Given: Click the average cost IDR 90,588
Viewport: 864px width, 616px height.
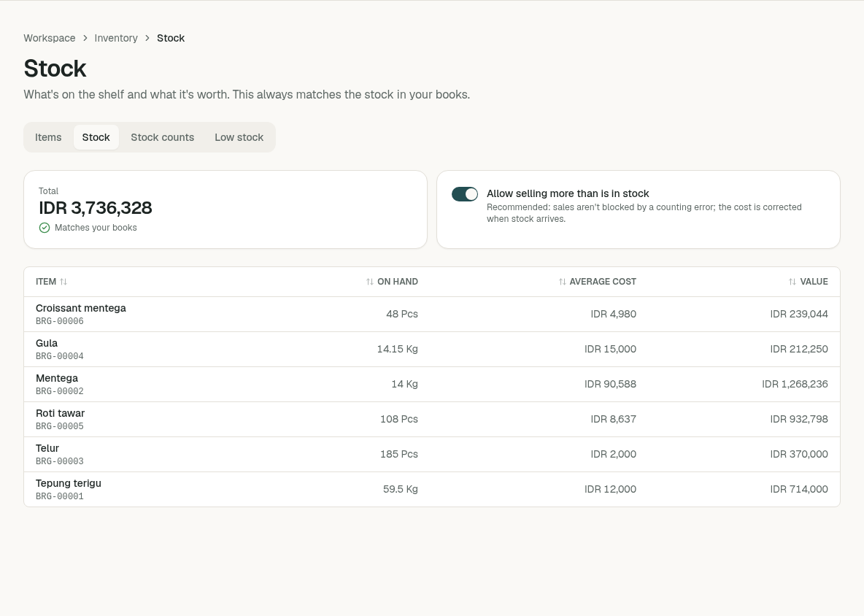Looking at the screenshot, I should coord(611,384).
